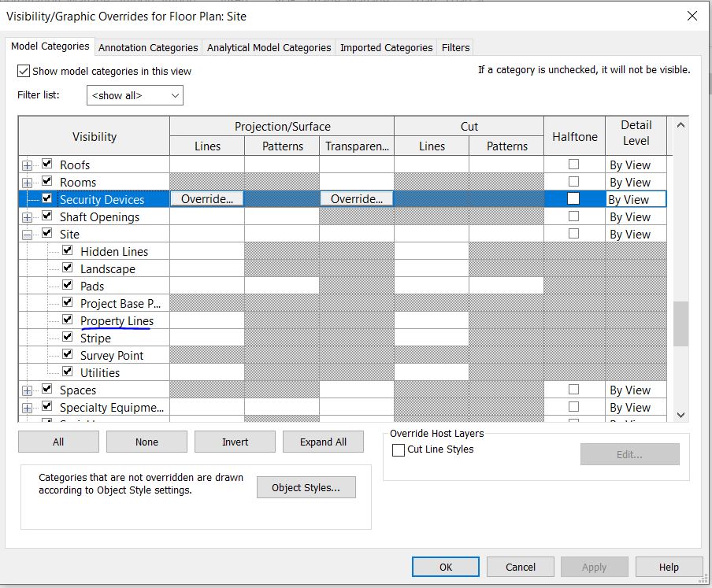Click the Expand All button
The image size is (712, 588).
(x=323, y=442)
